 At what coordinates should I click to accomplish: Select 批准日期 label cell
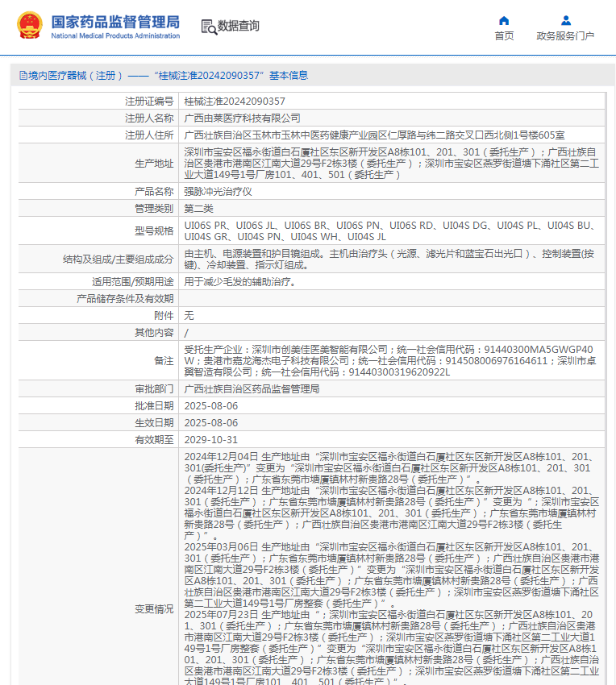[98, 406]
